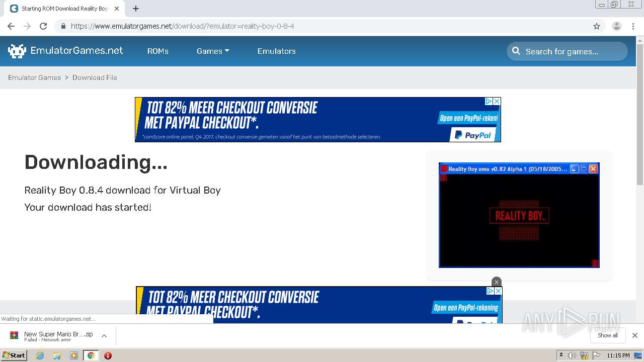644x362 pixels.
Task: Click the 11:15 PM taskbar clock
Action: coord(618,355)
